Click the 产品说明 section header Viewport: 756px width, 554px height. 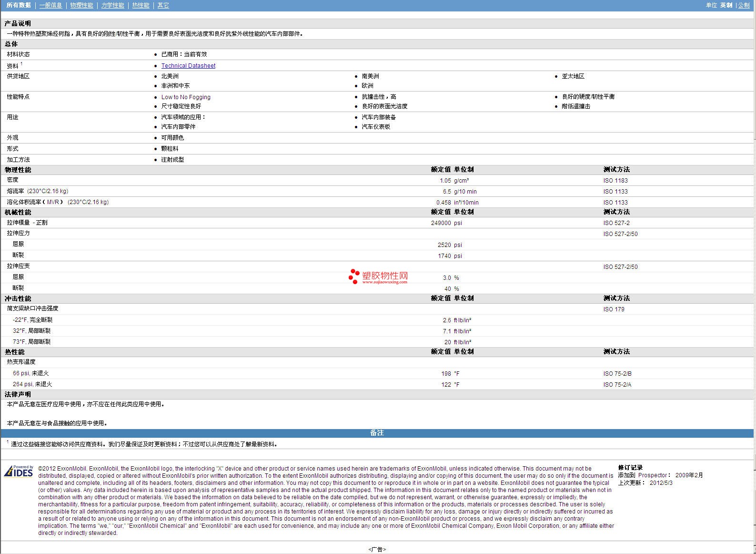click(18, 23)
